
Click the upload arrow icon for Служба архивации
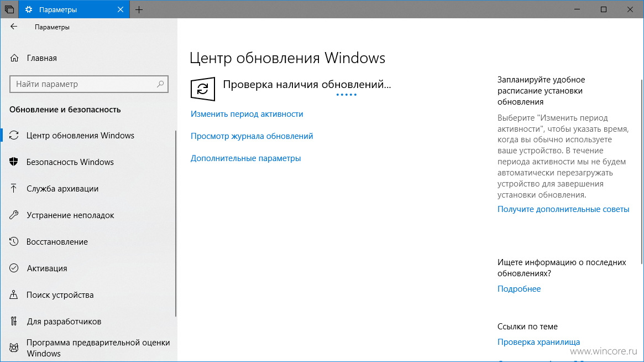(14, 188)
